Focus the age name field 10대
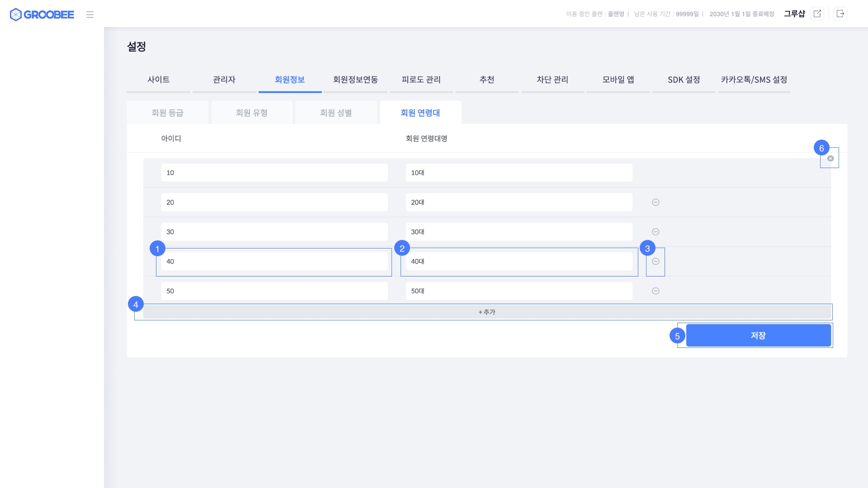The image size is (868, 488). click(x=519, y=173)
